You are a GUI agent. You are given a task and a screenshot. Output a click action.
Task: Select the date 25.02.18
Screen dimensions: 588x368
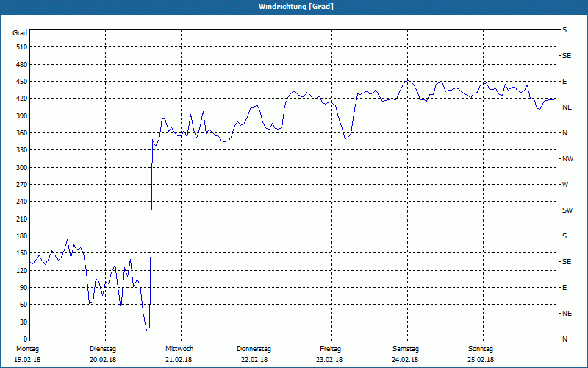pyautogui.click(x=481, y=360)
